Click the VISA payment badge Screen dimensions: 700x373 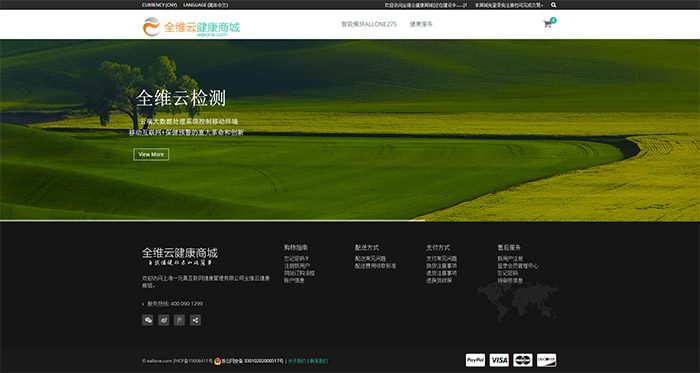coord(499,360)
